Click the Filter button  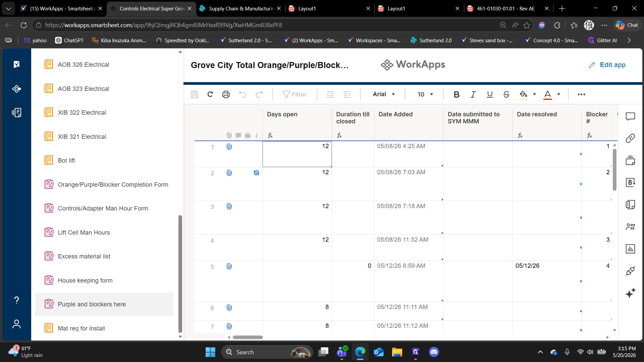click(294, 95)
